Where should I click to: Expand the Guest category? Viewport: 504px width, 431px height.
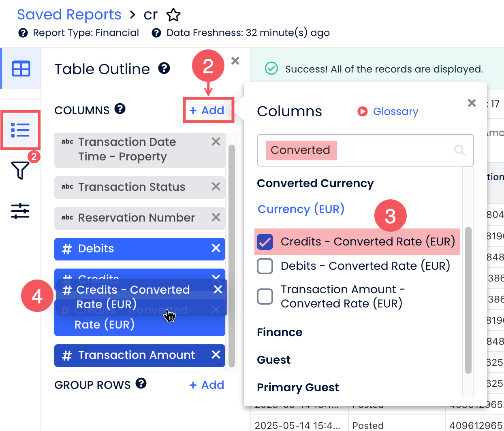274,360
